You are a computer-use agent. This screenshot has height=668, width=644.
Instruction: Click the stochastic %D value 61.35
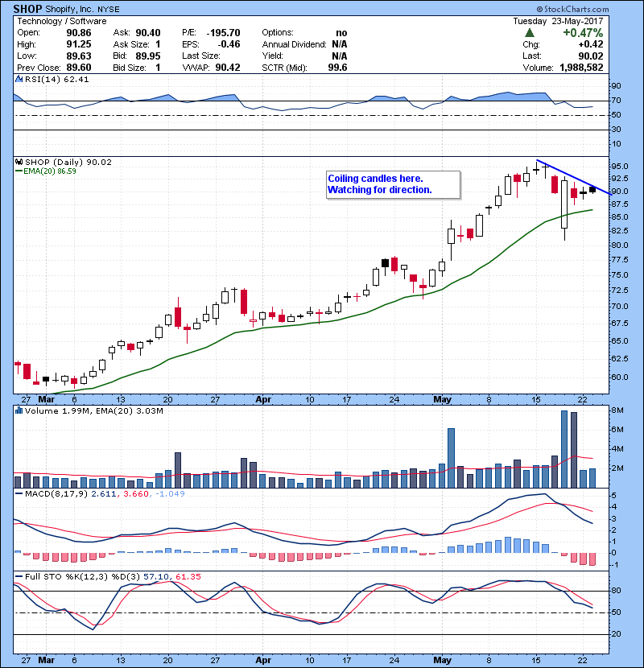click(188, 577)
